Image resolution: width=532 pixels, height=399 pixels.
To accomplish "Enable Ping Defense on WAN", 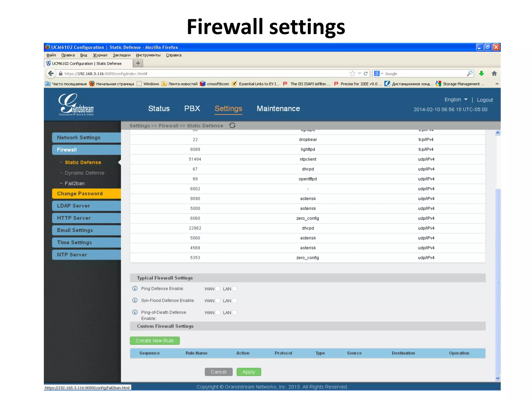I will coord(218,289).
